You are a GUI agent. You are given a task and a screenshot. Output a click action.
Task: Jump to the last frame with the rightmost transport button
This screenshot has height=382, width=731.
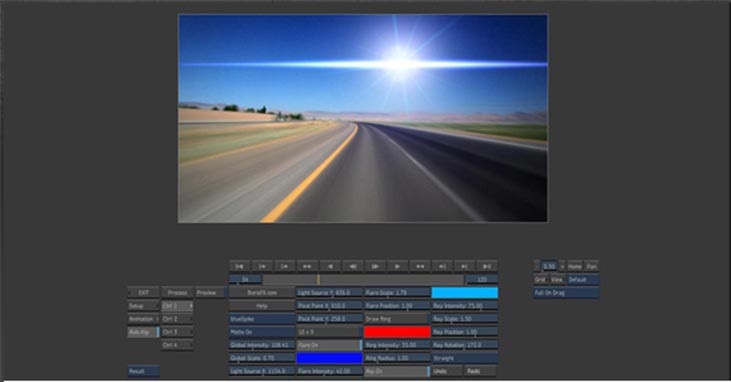pos(487,266)
